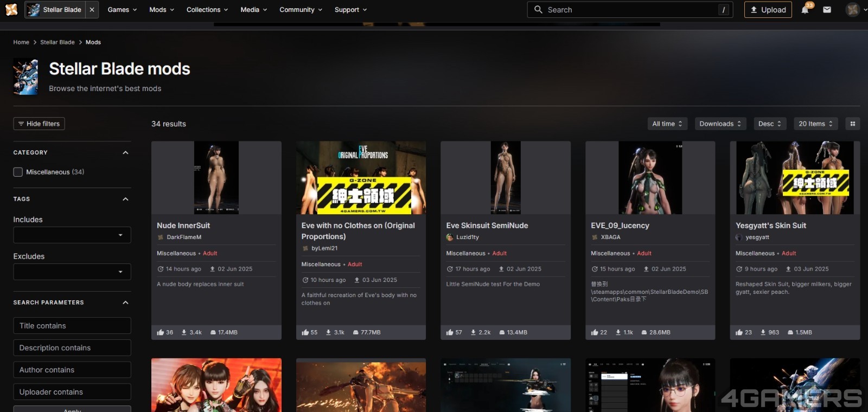The image size is (868, 412).
Task: Click thumbs-up icon on Eve with no Clothes
Action: [305, 332]
